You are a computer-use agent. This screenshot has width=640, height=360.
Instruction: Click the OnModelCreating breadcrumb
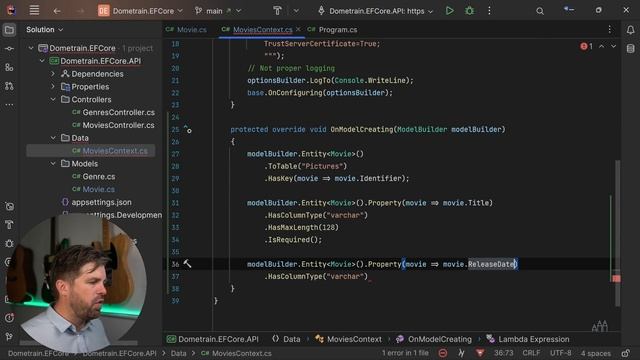pos(433,339)
